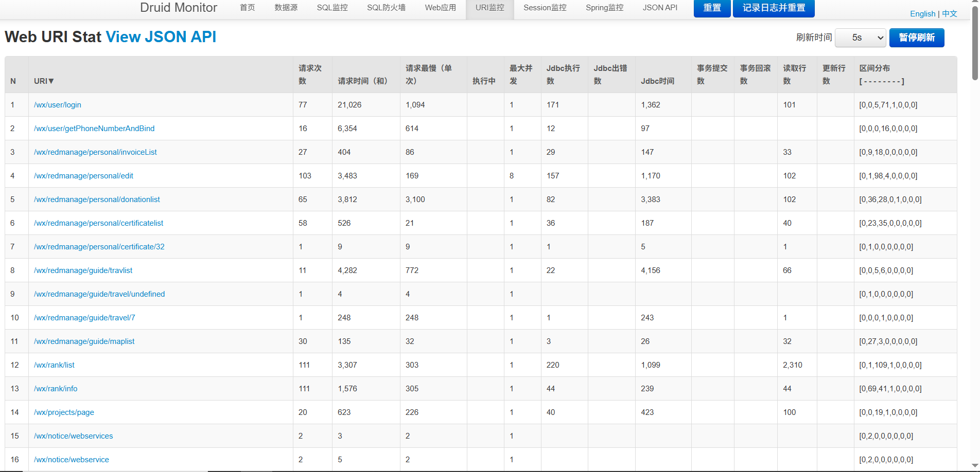Image resolution: width=980 pixels, height=472 pixels.
Task: Open the /wx/user/login URI link
Action: pos(58,105)
